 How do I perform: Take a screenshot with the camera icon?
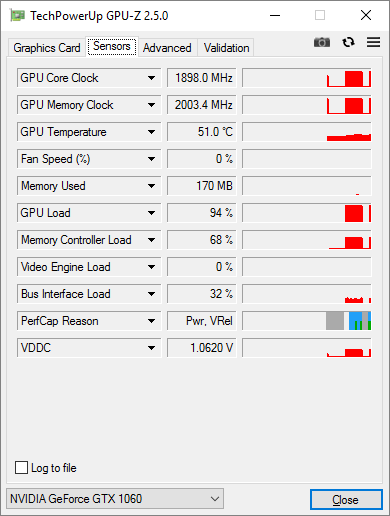322,42
